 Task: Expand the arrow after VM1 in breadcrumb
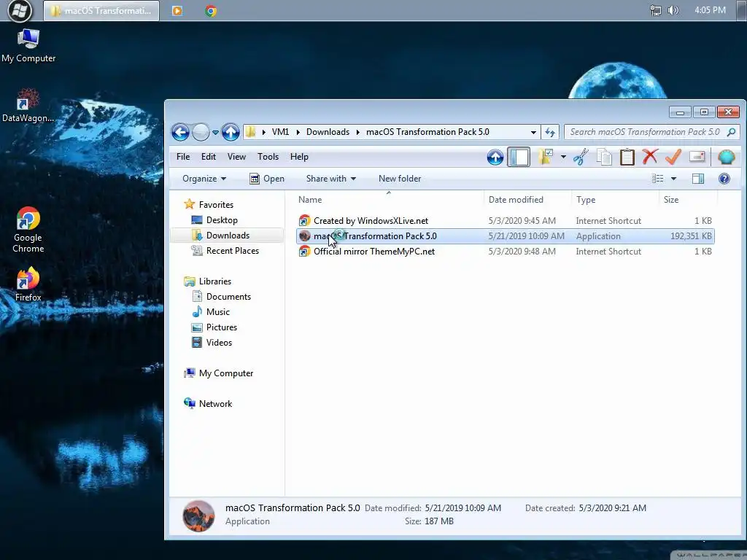(298, 132)
